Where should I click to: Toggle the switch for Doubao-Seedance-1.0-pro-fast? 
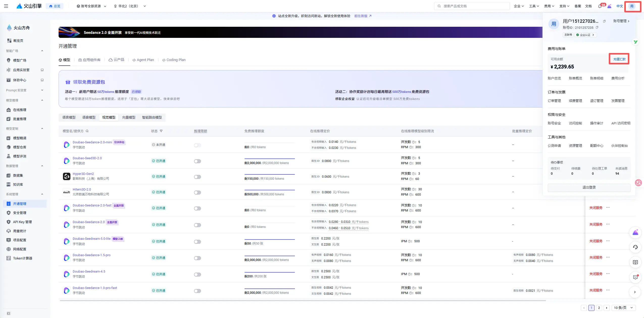point(197,291)
